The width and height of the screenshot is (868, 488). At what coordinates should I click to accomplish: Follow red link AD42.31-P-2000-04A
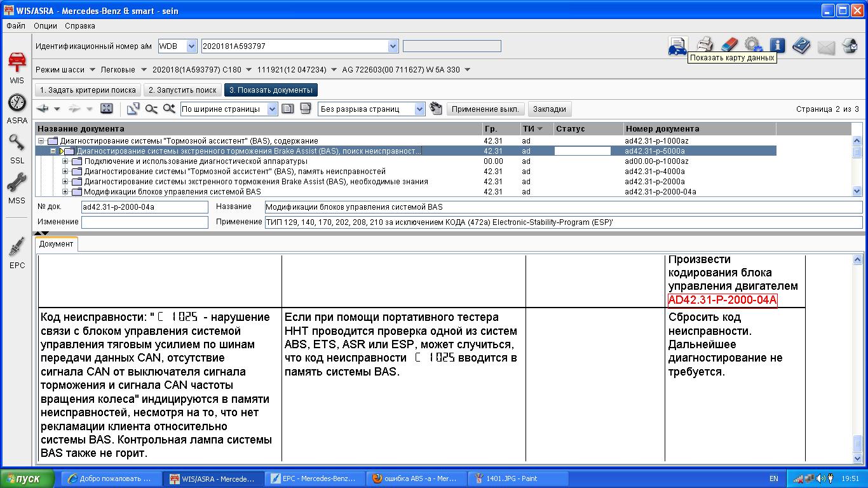tap(722, 301)
